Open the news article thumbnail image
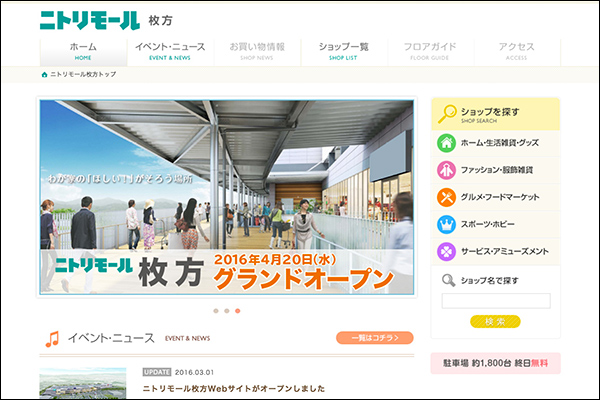Viewport: 600px width, 400px height. click(x=83, y=384)
